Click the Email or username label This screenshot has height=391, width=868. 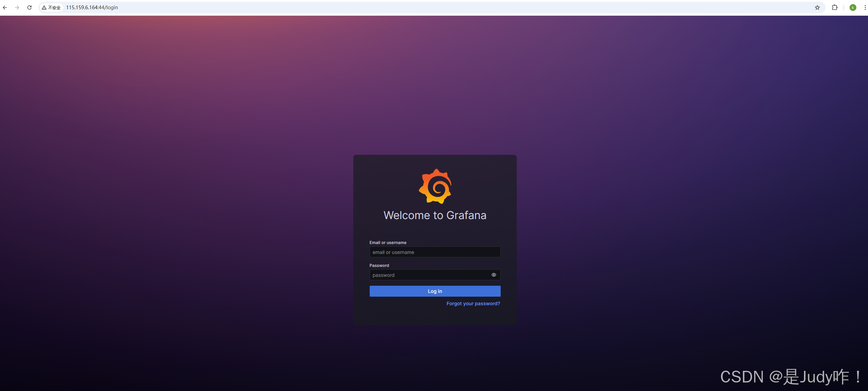pos(388,243)
